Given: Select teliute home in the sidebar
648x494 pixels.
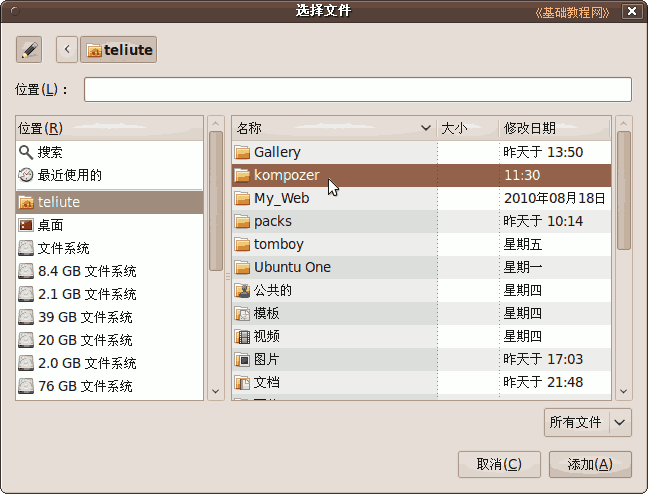Looking at the screenshot, I should 110,202.
